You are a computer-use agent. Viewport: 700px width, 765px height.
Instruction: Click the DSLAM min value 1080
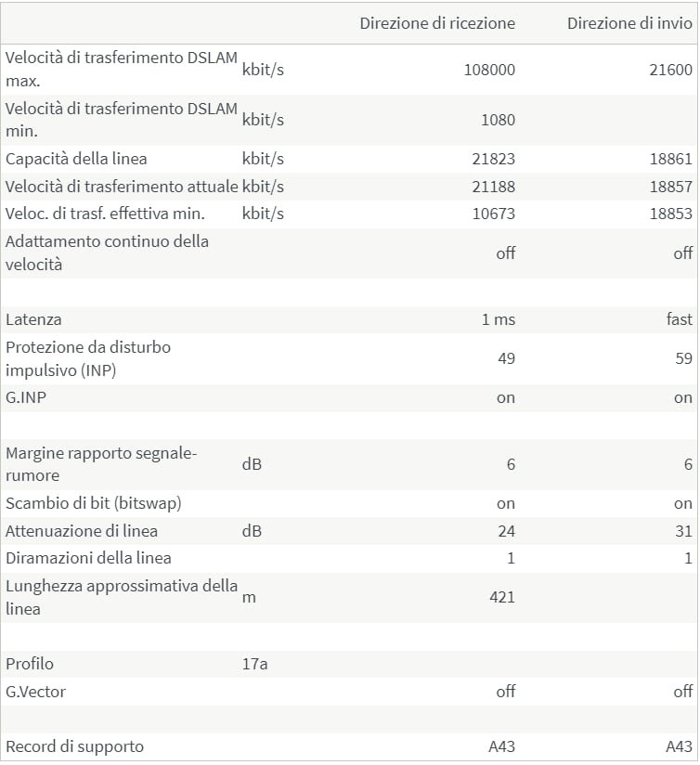point(498,120)
